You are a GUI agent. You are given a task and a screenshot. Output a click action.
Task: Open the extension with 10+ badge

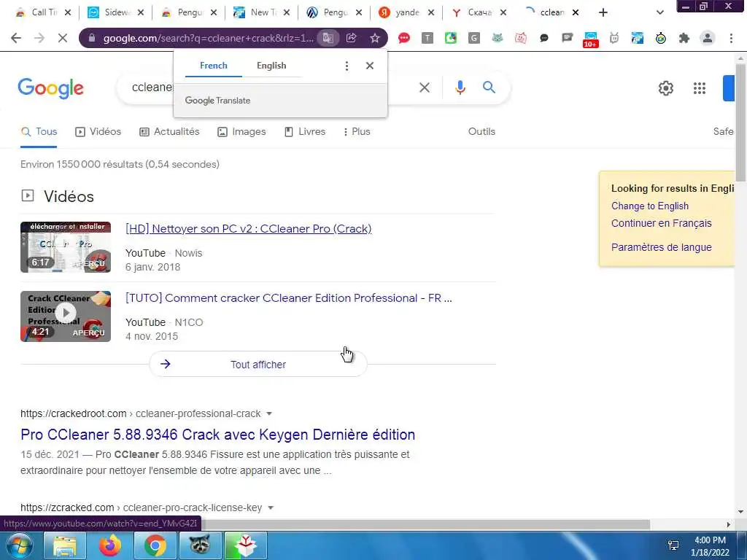coord(590,39)
